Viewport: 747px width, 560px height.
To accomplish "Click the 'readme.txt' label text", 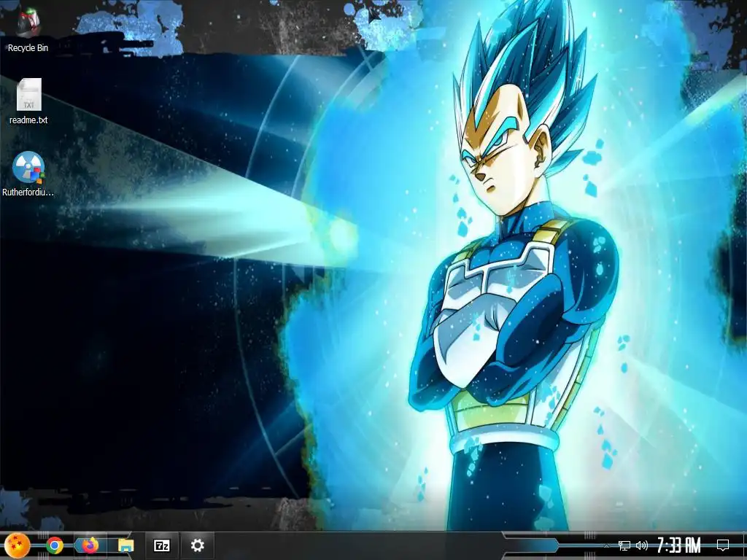I will [x=28, y=120].
